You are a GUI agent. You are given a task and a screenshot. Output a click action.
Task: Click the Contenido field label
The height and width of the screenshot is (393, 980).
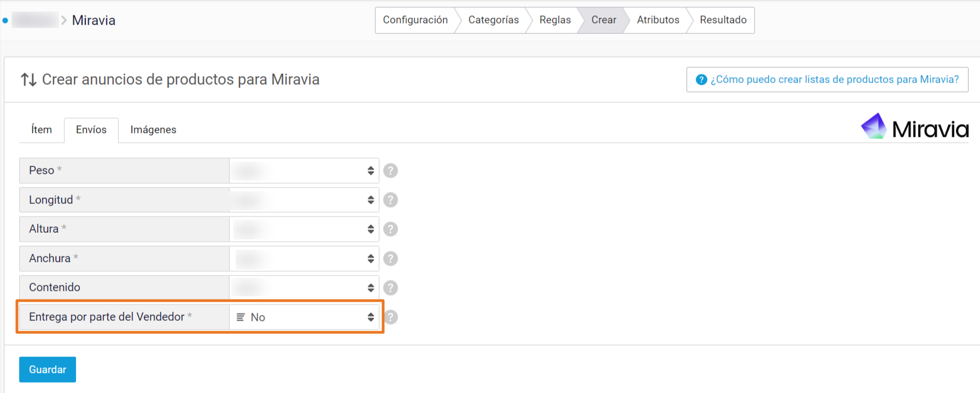click(x=55, y=288)
